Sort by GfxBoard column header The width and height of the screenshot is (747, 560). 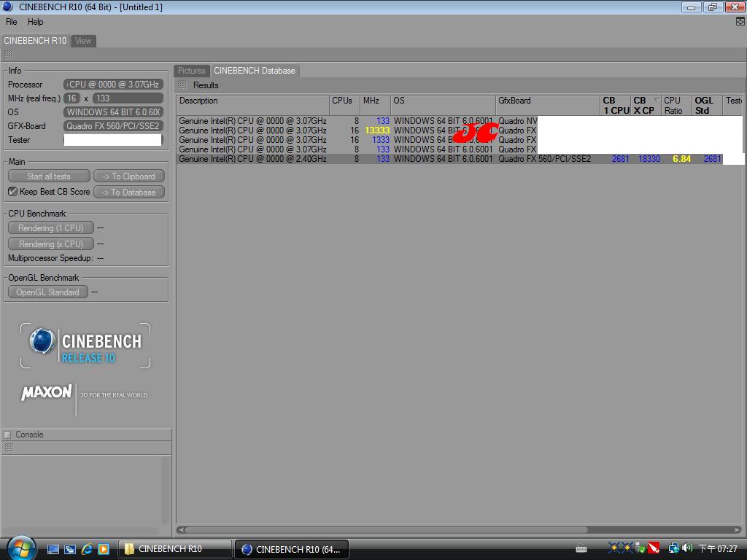(x=547, y=105)
